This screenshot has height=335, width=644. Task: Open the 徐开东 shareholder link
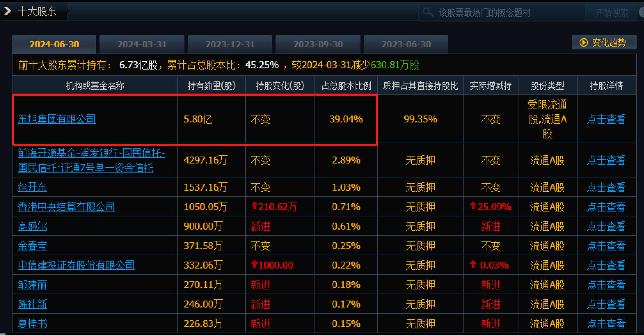point(32,187)
